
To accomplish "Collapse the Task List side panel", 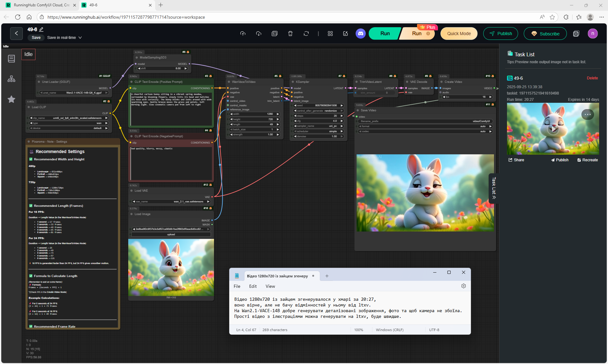I will pos(494,188).
